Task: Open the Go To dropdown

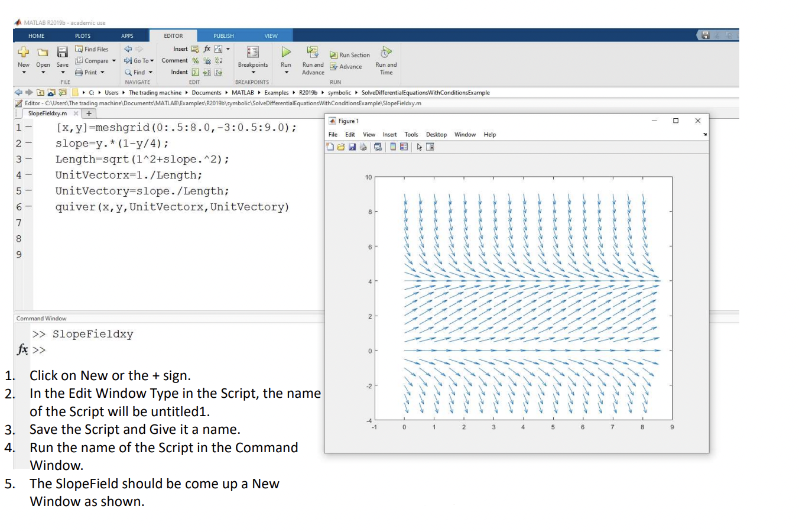Action: 139,61
